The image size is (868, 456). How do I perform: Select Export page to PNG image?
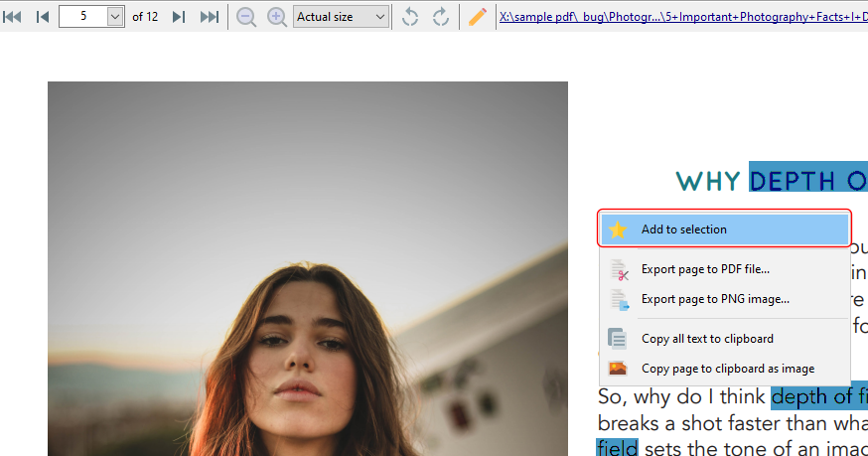click(x=715, y=299)
